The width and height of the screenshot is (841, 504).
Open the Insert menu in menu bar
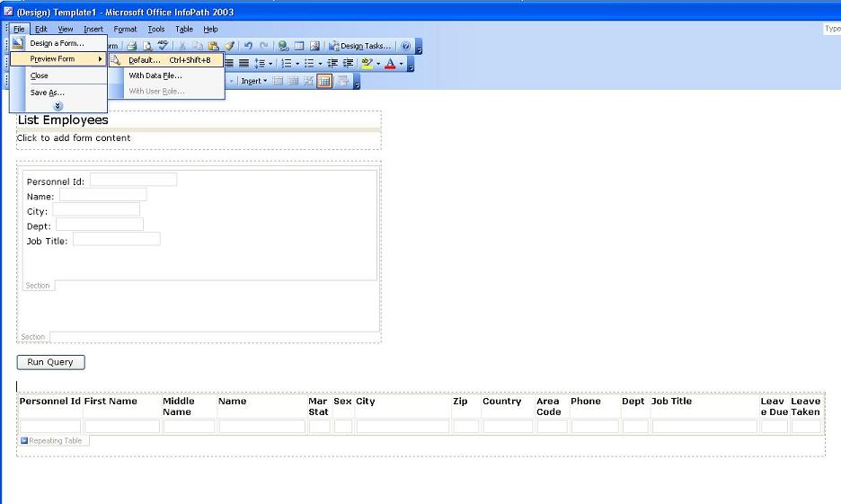tap(93, 29)
